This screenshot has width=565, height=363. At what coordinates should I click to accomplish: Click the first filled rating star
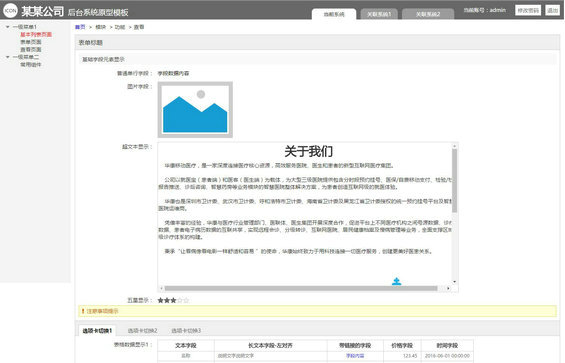coord(161,300)
